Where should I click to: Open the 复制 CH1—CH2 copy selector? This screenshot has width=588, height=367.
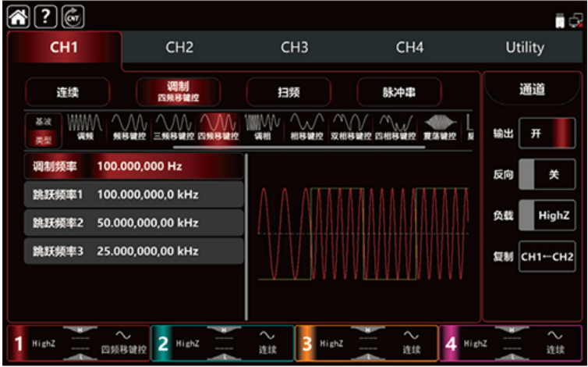546,256
